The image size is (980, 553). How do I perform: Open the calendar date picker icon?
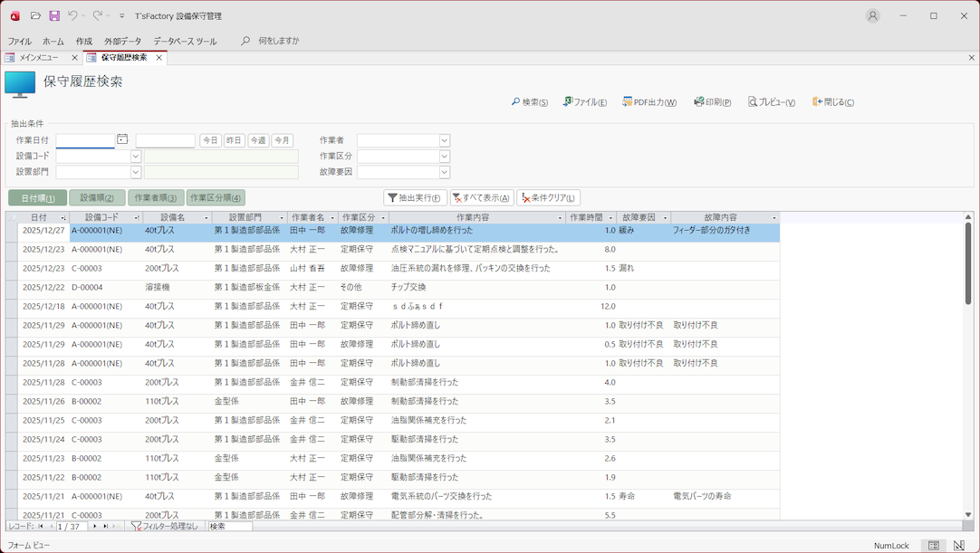coord(122,140)
